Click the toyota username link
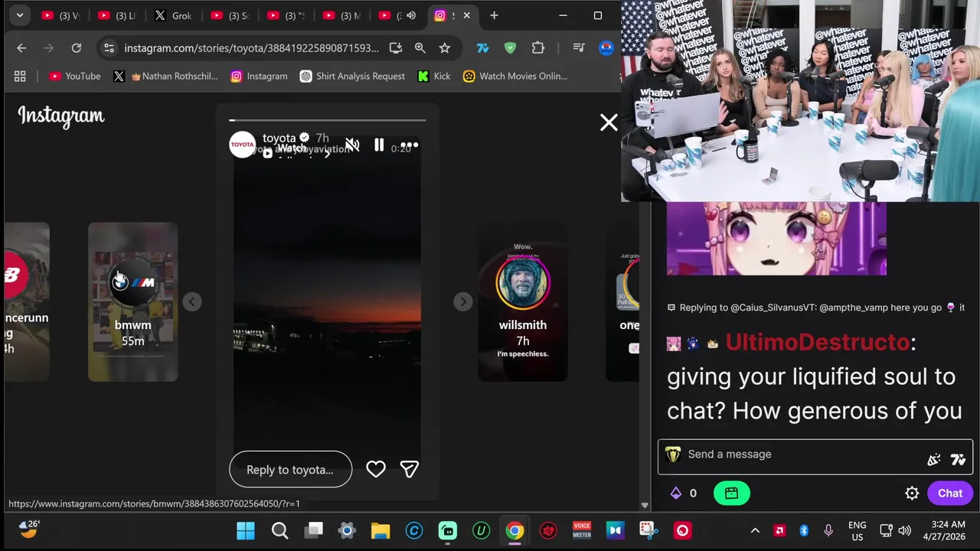The image size is (980, 551). pyautogui.click(x=279, y=138)
